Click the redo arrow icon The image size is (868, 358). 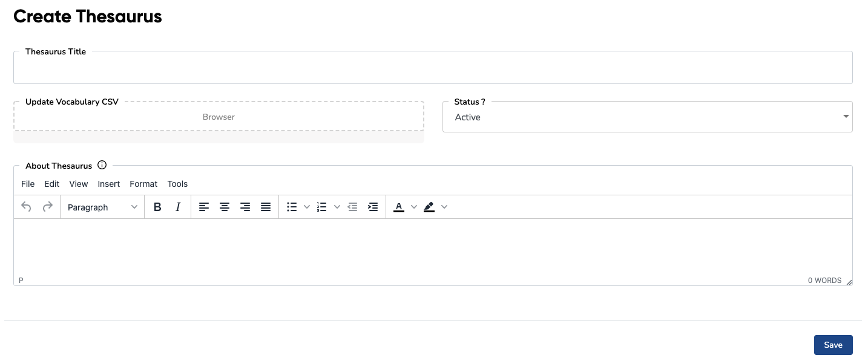[47, 207]
